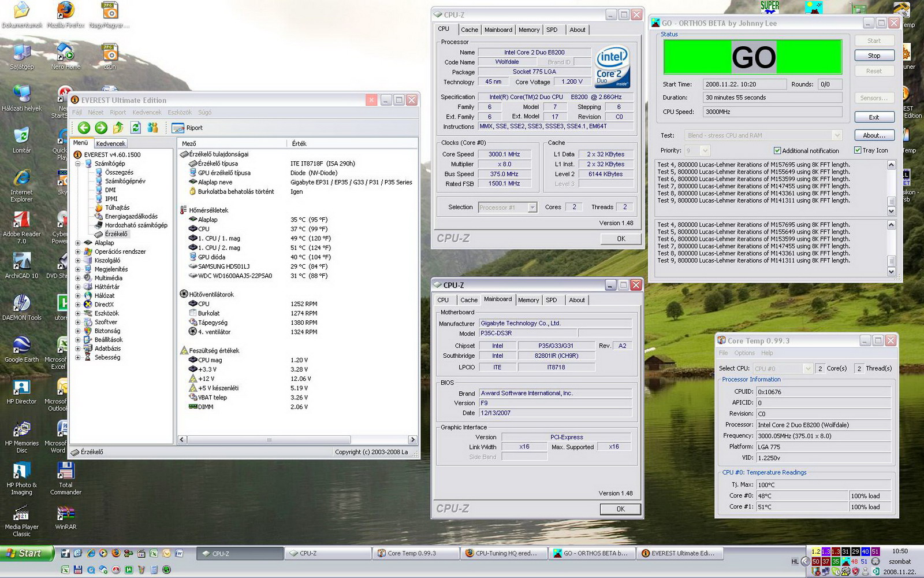Select Érzékelő tree item in EVEREST

[x=116, y=234]
